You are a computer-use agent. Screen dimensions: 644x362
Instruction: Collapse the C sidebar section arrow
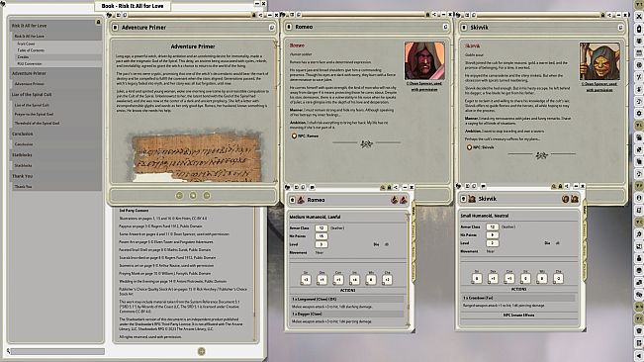tap(639, 222)
